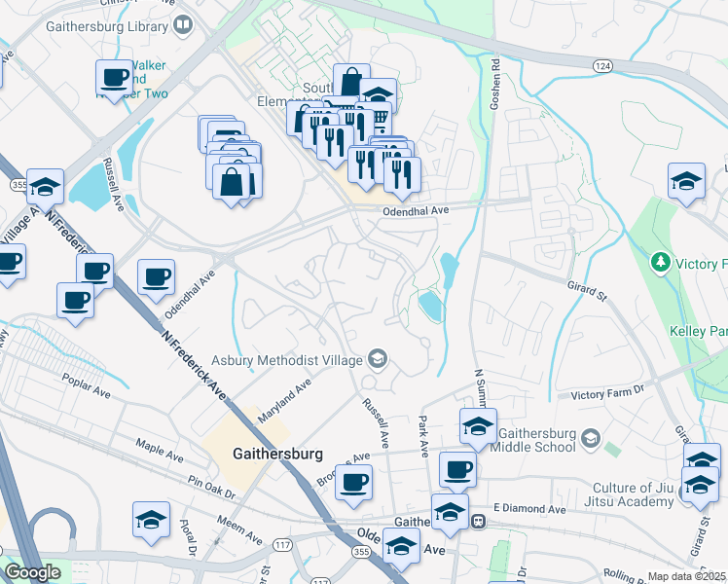The image size is (728, 584).
Task: Click the Goshen Rd street label
Action: point(495,84)
